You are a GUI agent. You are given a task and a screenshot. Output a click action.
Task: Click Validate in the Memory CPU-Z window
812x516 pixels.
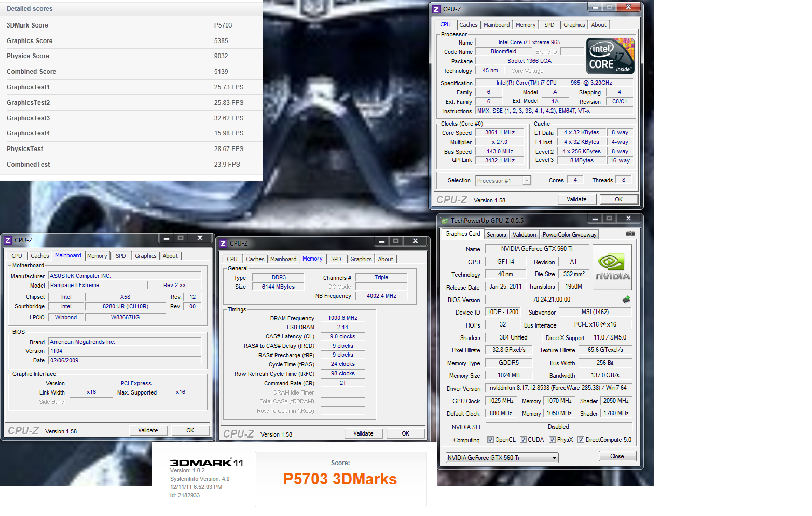(x=363, y=433)
